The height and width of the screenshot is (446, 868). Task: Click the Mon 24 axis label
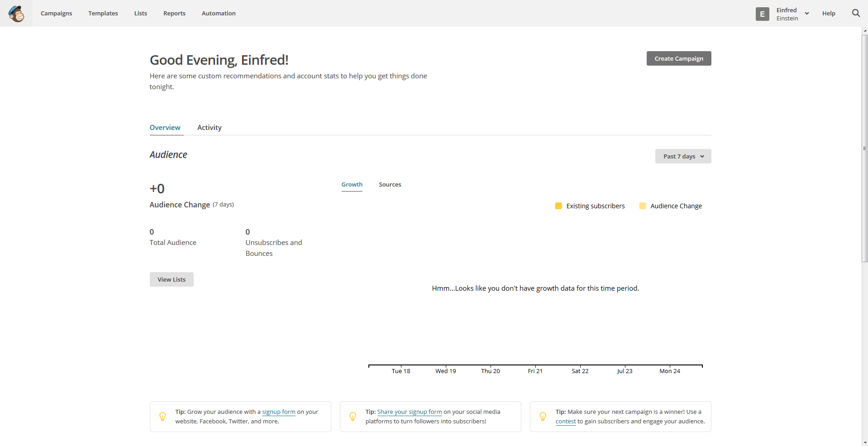[670, 371]
